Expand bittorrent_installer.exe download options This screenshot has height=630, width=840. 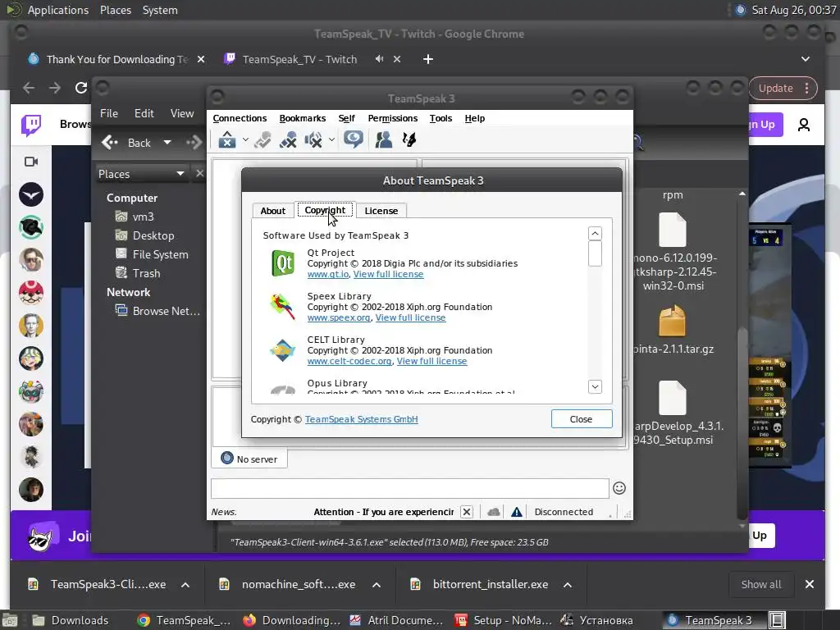coord(568,585)
